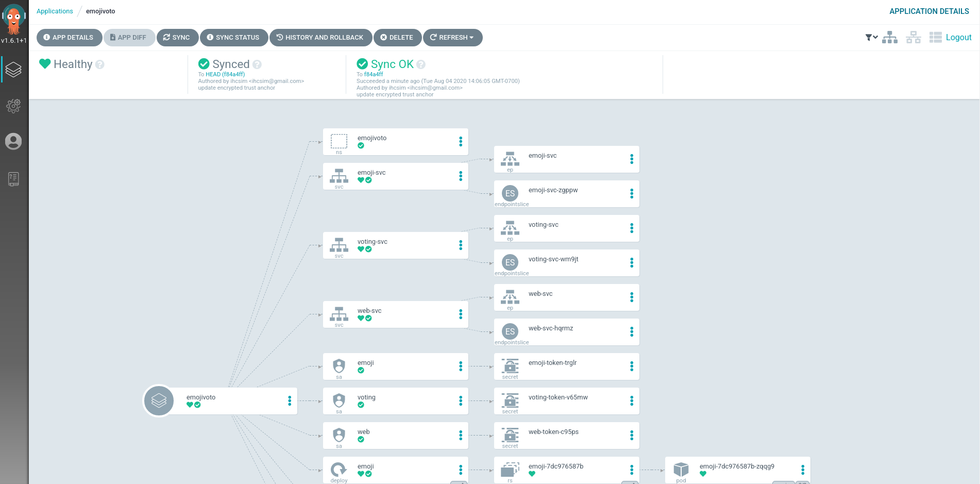The height and width of the screenshot is (484, 980).
Task: Go to Applications breadcrumb link
Action: [55, 11]
